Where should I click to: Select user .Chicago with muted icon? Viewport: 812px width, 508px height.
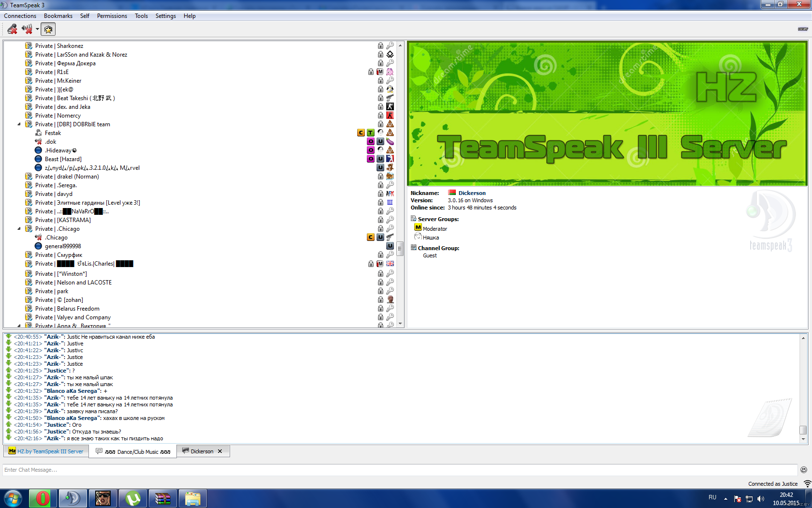56,238
